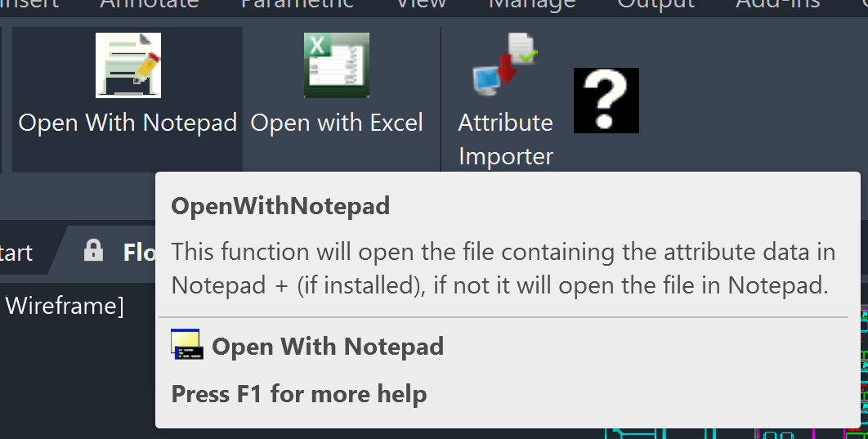Click "Press F1 for more help" text
This screenshot has width=868, height=439.
pyautogui.click(x=298, y=394)
